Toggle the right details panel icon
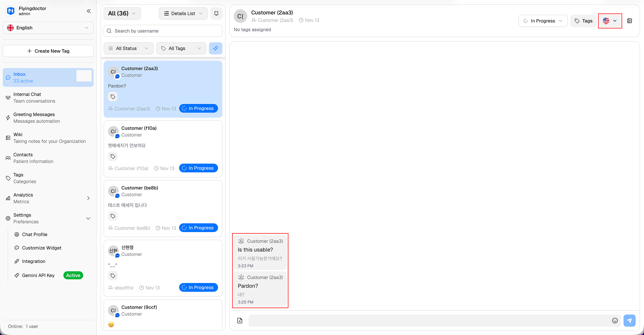 630,21
